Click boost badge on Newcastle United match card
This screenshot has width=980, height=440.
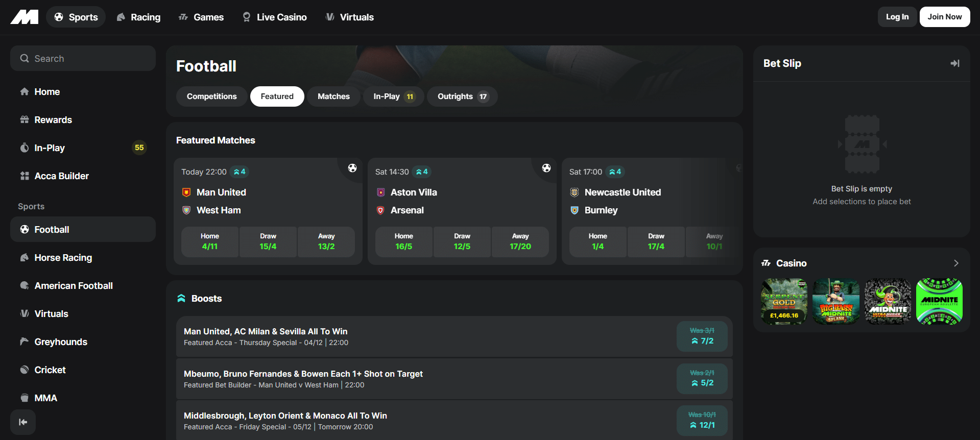615,172
